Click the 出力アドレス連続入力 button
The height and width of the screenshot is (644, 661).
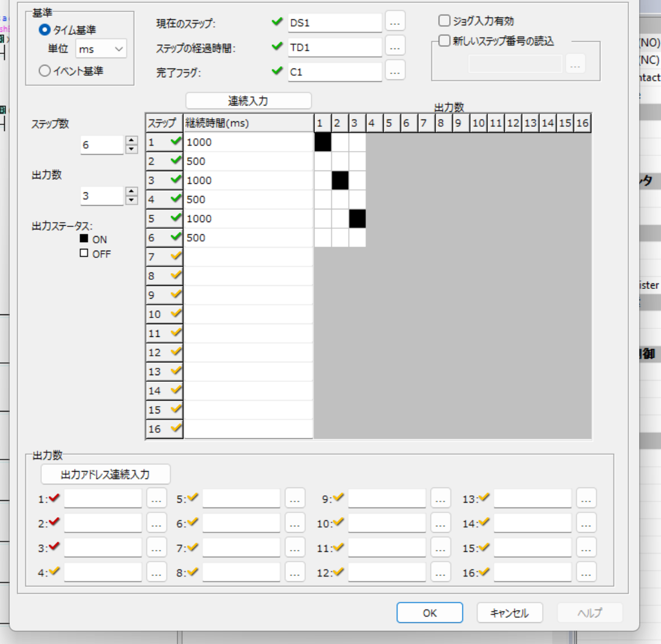106,475
